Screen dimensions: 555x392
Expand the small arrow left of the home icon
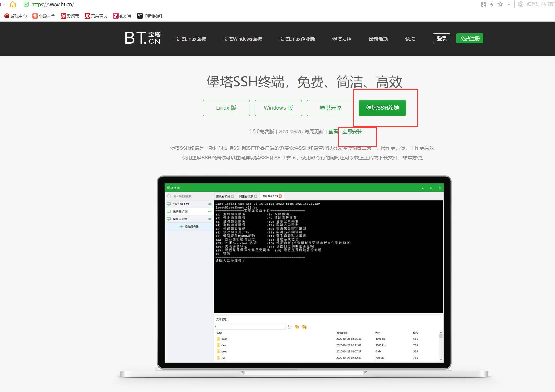coord(3,4)
